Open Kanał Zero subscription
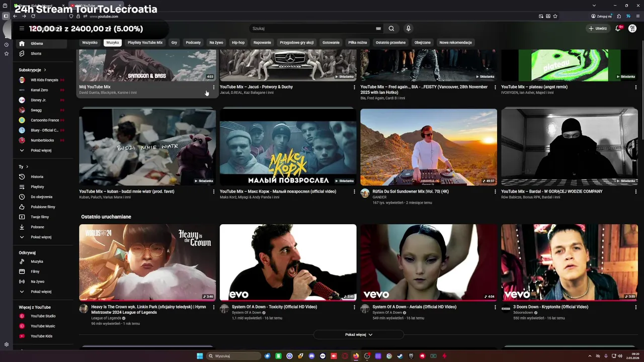 click(42, 90)
